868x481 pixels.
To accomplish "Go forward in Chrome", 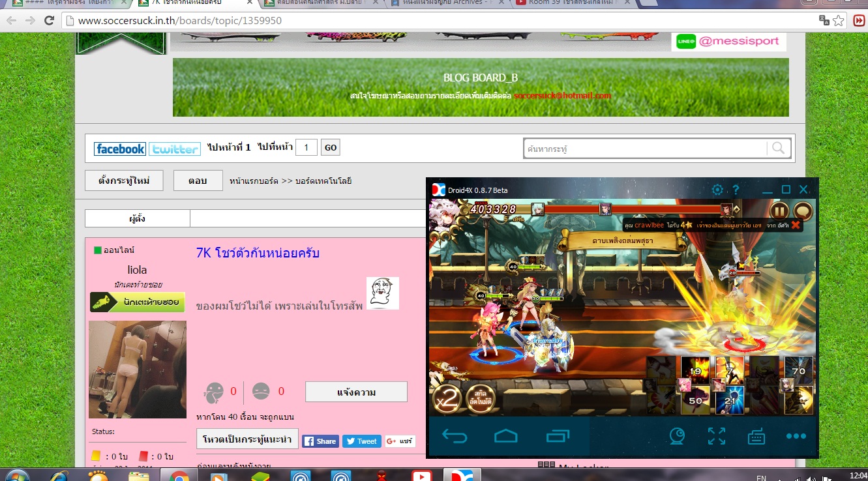I will click(30, 20).
